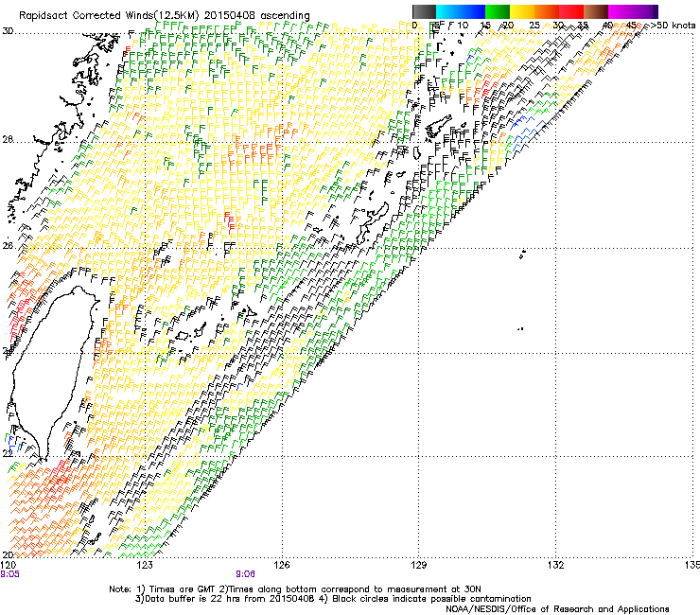700x615 pixels.
Task: Click longitude label '126' on bottom axis
Action: pos(282,565)
